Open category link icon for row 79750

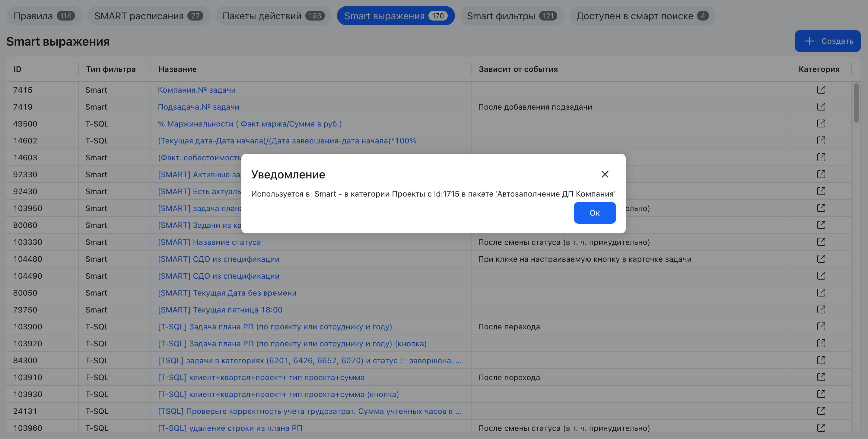(821, 309)
